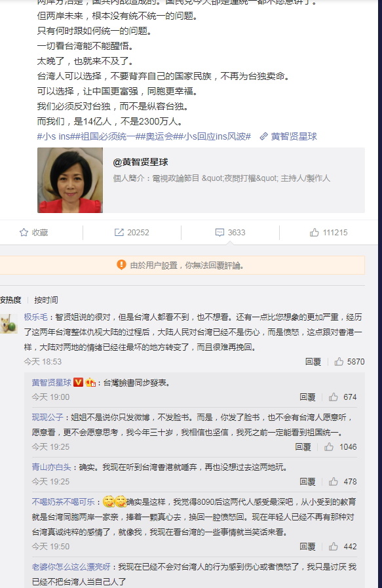Viewport: 382px width, 588px height.
Task: Click the repost icon beside 20252
Action: pos(119,233)
